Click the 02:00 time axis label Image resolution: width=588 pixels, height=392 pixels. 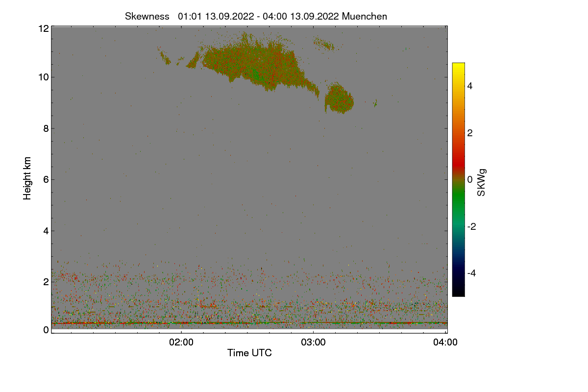click(x=181, y=343)
